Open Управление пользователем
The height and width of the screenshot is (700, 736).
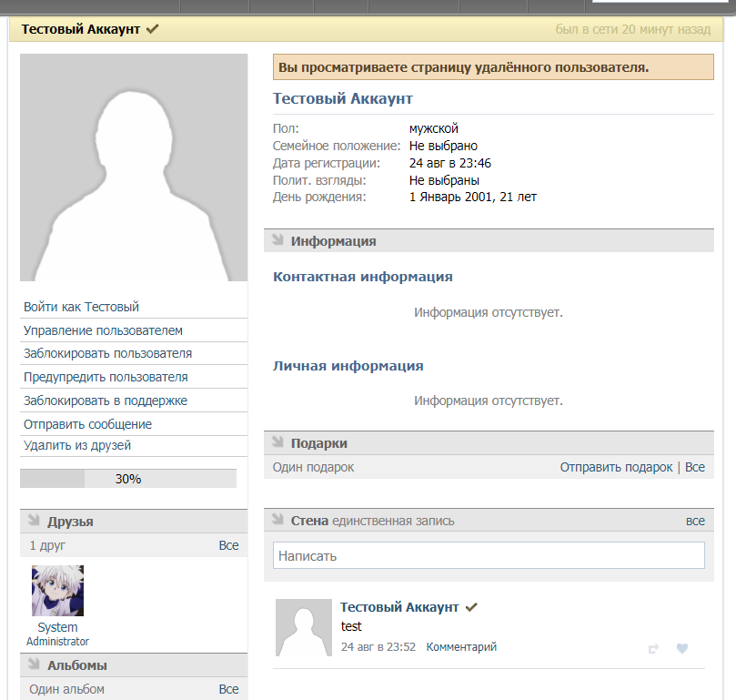pyautogui.click(x=103, y=330)
